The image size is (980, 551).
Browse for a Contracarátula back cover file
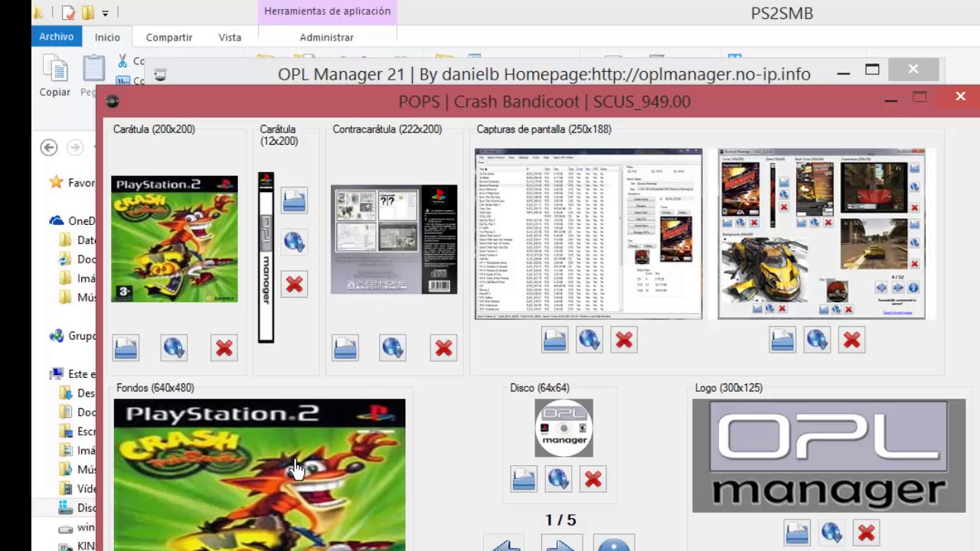pyautogui.click(x=345, y=348)
